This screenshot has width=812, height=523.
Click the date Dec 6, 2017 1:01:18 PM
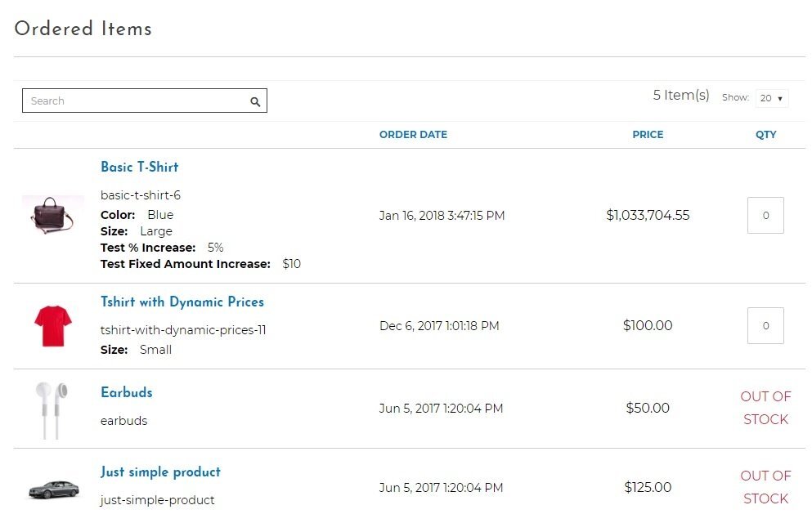point(439,326)
